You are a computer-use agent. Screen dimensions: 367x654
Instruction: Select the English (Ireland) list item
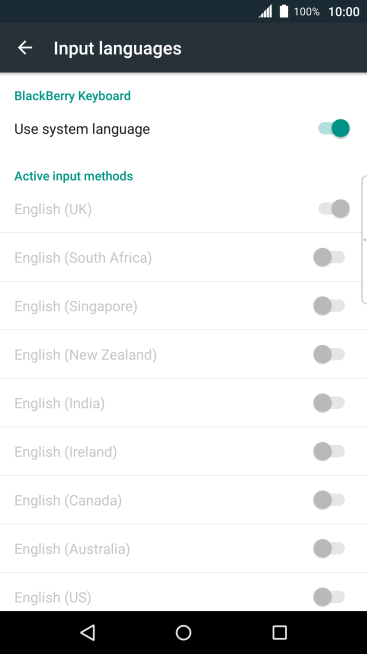point(184,451)
